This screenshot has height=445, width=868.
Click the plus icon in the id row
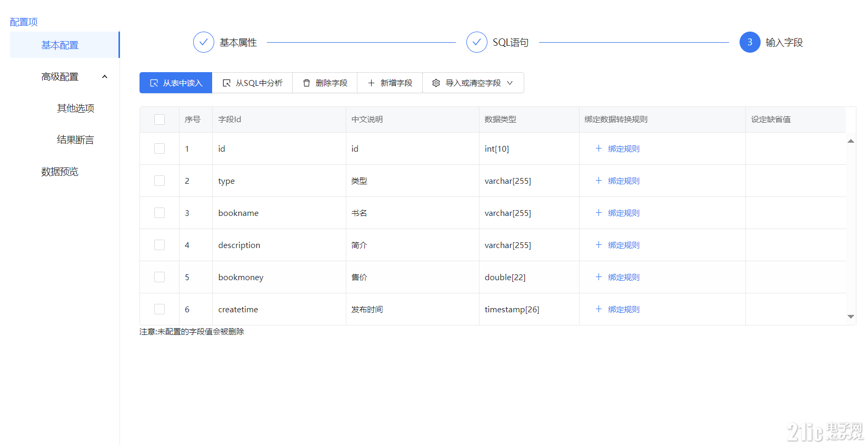(598, 149)
